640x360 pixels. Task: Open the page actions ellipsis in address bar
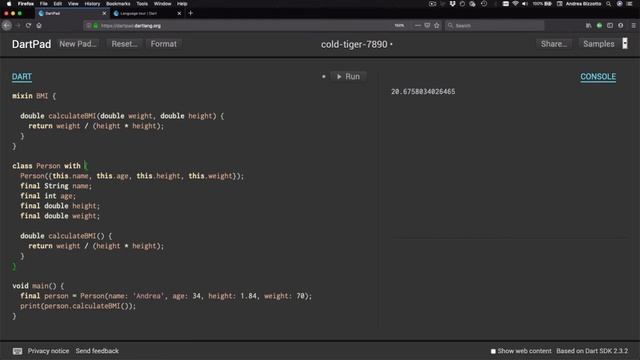point(417,25)
